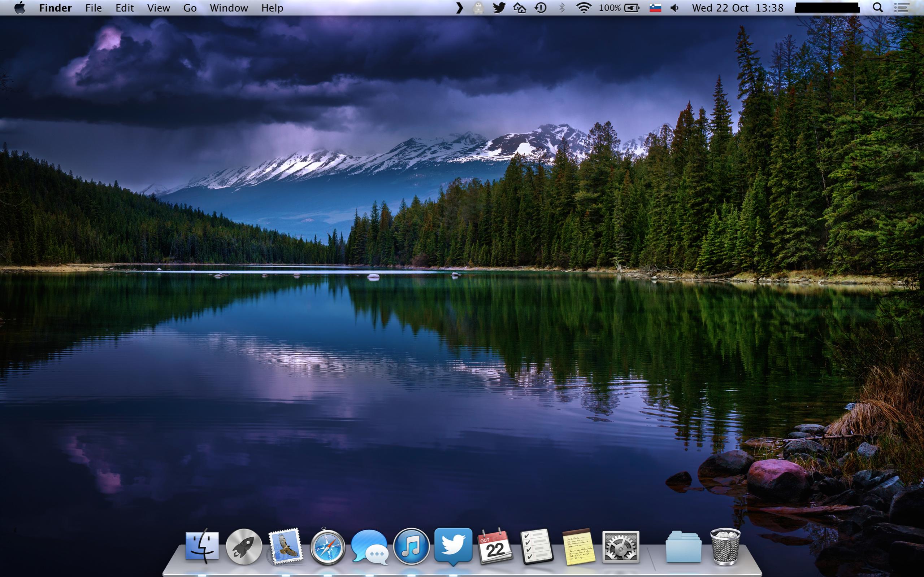
Task: Open the View menu
Action: pos(159,8)
